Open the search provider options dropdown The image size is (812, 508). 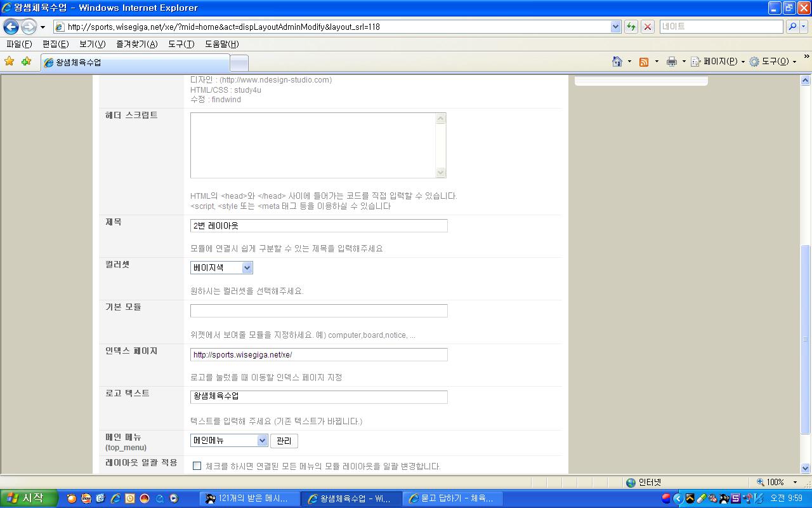pos(804,27)
